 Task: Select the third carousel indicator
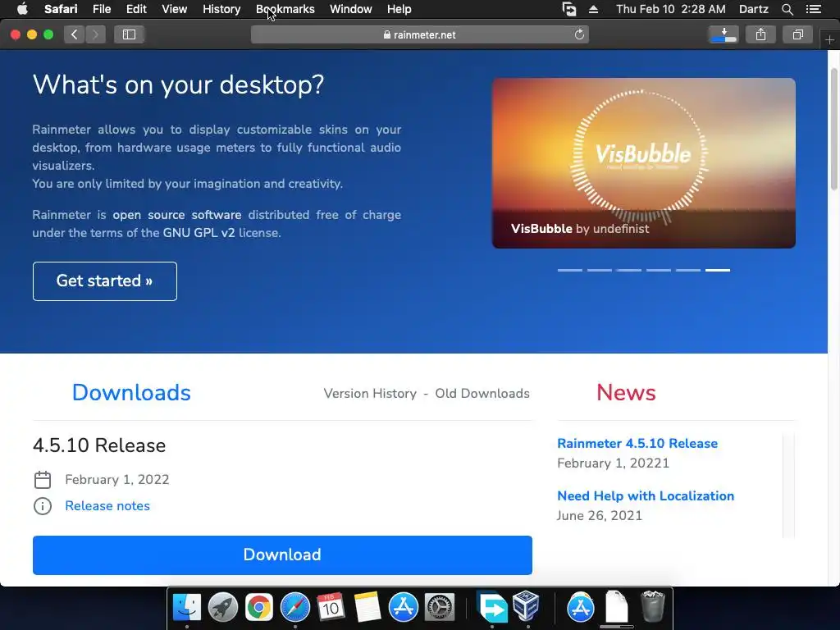click(629, 270)
